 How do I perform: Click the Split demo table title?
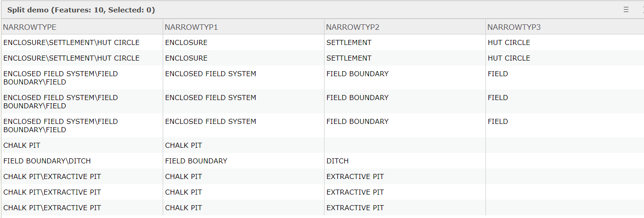81,10
